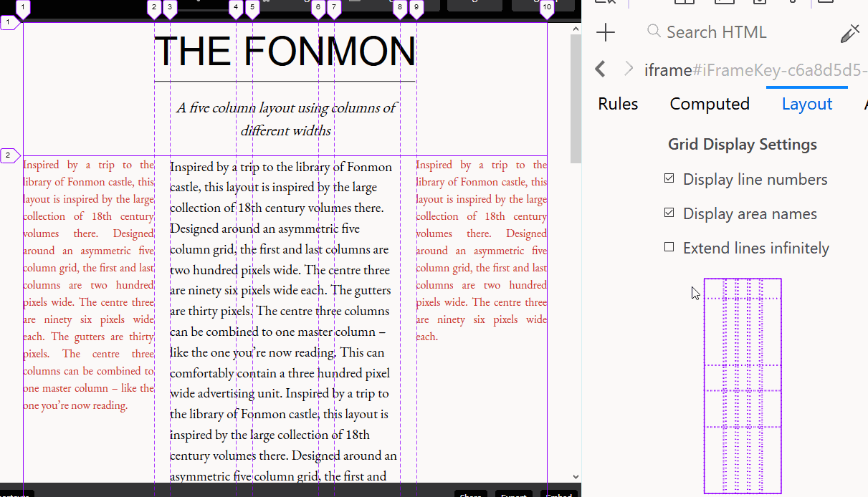Click the grid outline preview diagram

tap(743, 386)
